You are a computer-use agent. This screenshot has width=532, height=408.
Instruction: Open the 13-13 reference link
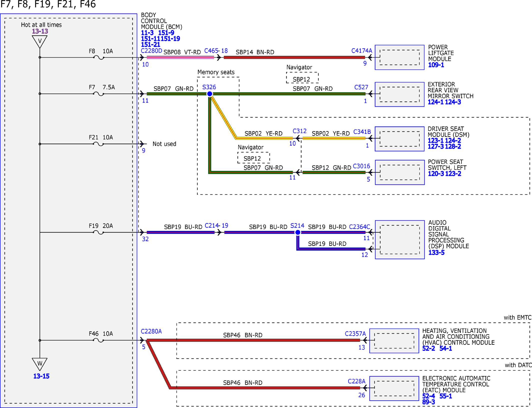tap(40, 31)
